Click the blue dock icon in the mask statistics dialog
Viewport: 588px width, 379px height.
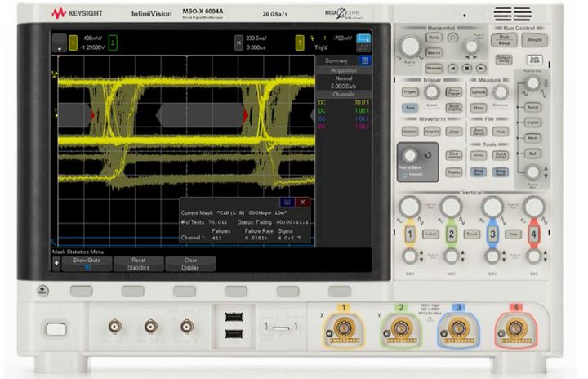pyautogui.click(x=287, y=203)
